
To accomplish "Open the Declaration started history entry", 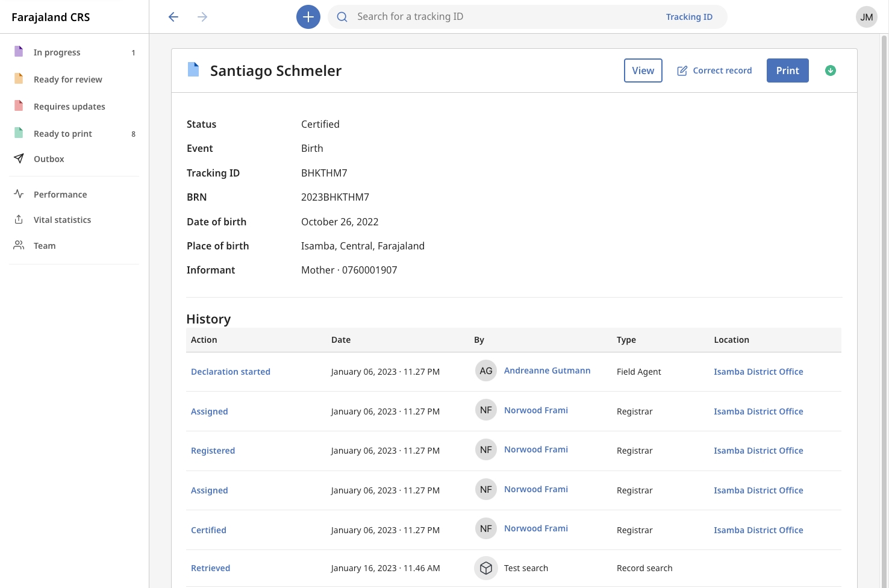I will (x=230, y=372).
